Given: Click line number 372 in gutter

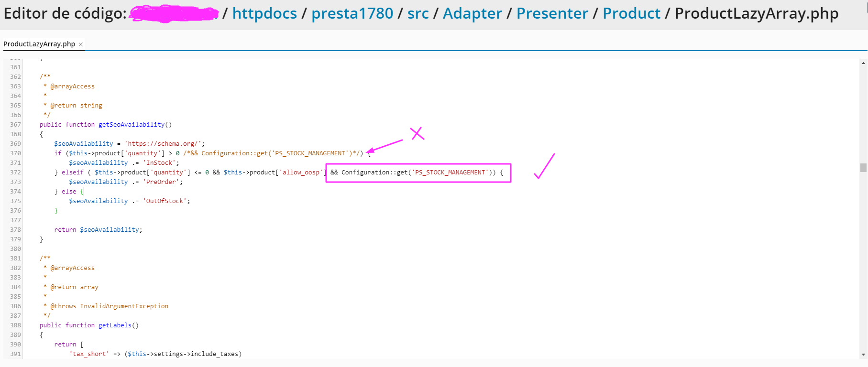Looking at the screenshot, I should 15,173.
